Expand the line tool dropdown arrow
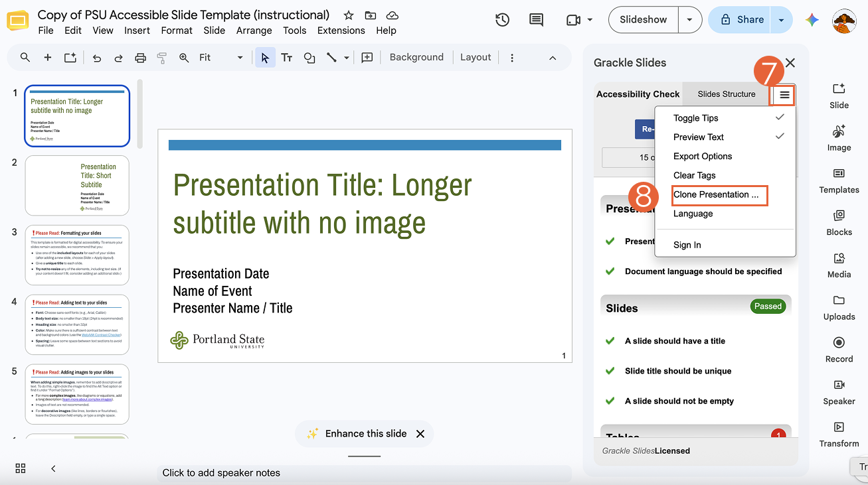The width and height of the screenshot is (868, 485). 346,58
